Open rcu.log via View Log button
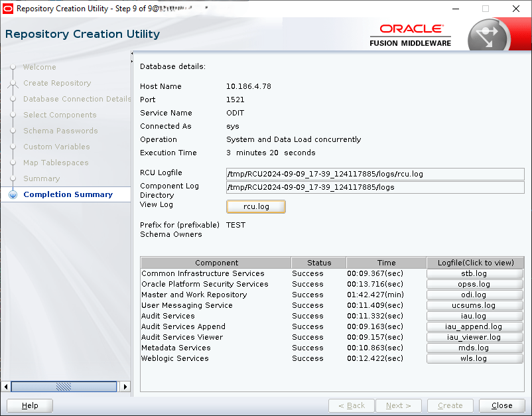The image size is (532, 416). tap(256, 207)
